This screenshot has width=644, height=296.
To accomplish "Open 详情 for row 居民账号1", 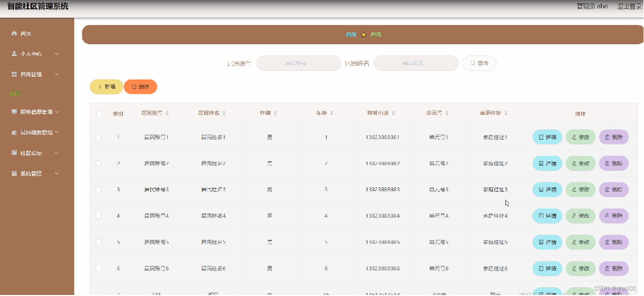I will (547, 137).
